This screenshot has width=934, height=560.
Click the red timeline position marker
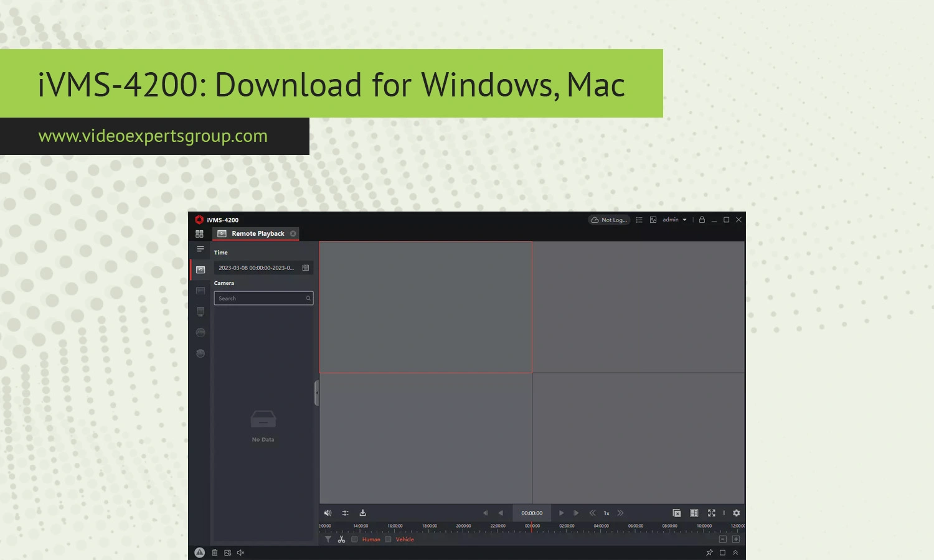[x=532, y=528]
